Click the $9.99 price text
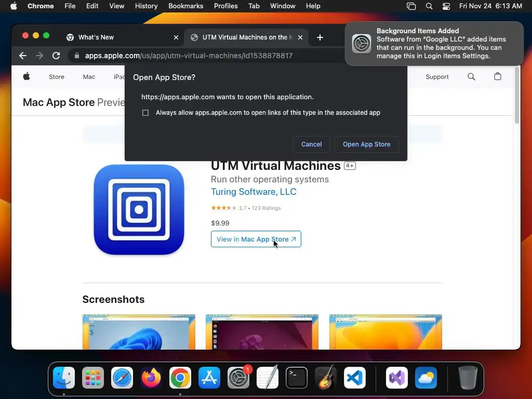This screenshot has width=532, height=399. [220, 223]
